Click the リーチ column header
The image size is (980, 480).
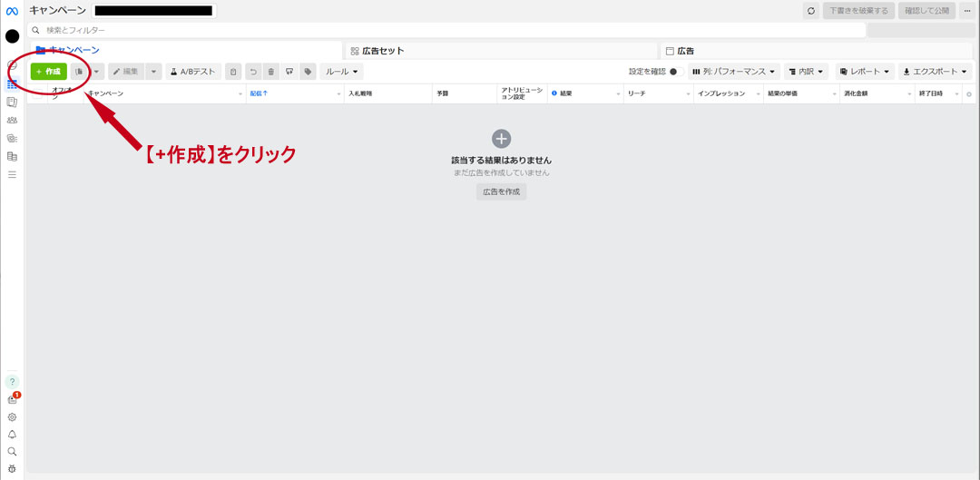(x=659, y=93)
